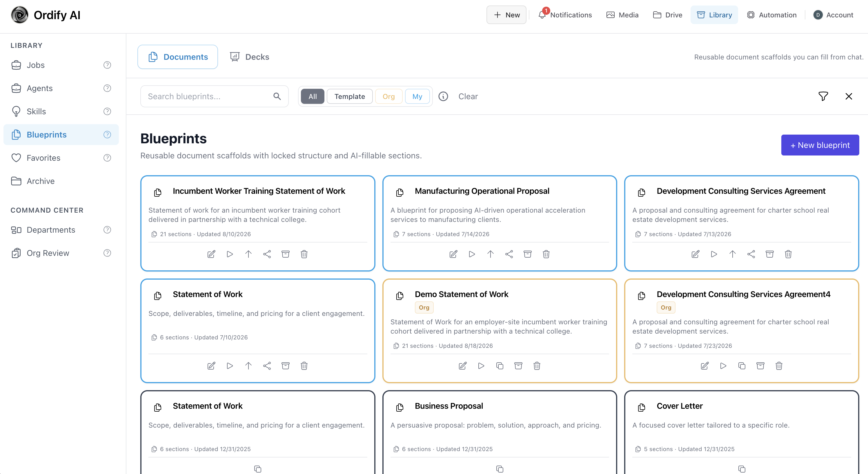Open help for Skills in sidebar
868x474 pixels.
click(107, 112)
